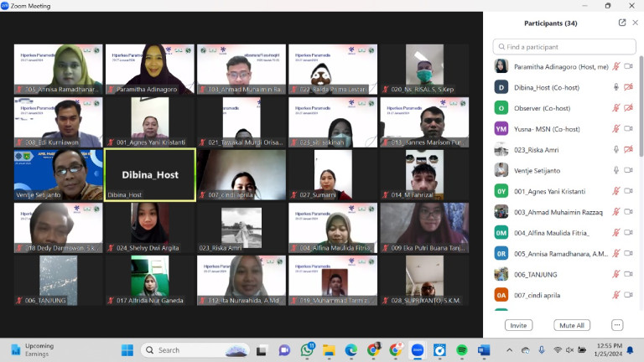Toggle camera for Yusna- MSN

[628, 128]
